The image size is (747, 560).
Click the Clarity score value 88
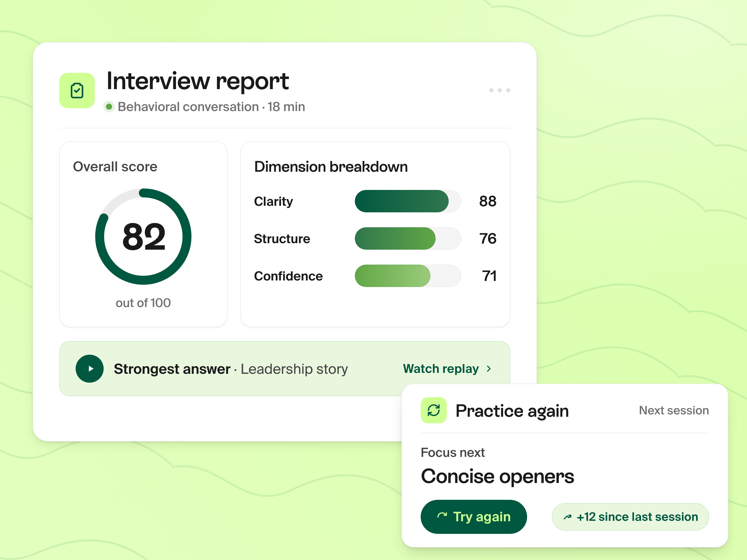(487, 201)
